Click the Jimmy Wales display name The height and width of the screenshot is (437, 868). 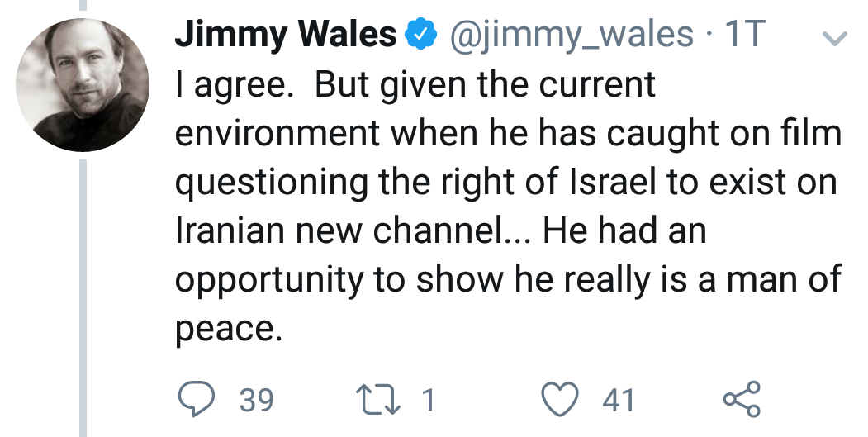[x=286, y=35]
